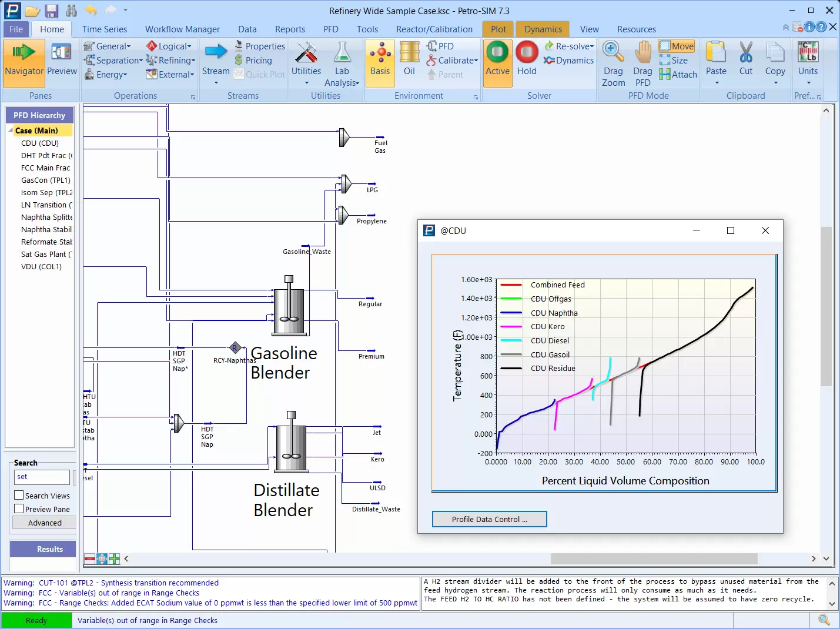Image resolution: width=840 pixels, height=629 pixels.
Task: Enable Move PFD mode
Action: pyautogui.click(x=677, y=46)
